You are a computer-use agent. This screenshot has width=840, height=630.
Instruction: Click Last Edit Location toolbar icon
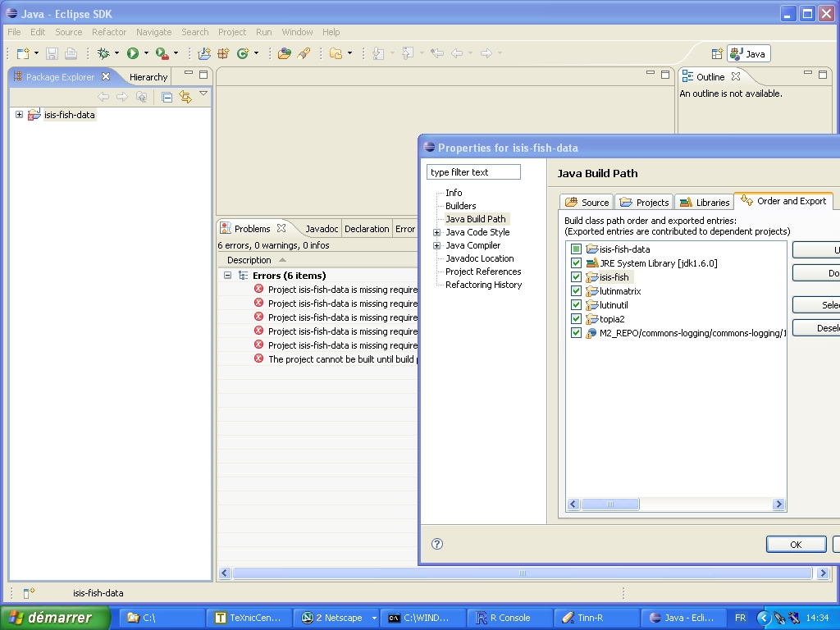click(437, 53)
